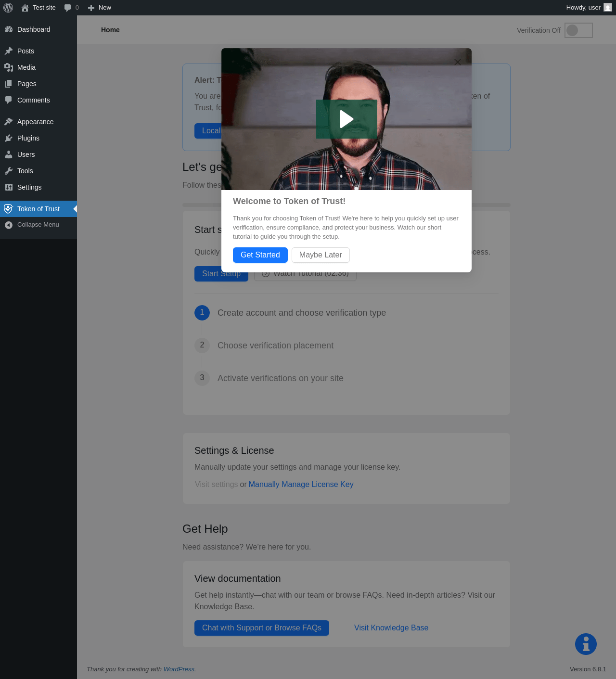616x679 pixels.
Task: Close the welcome dialog with the X
Action: click(458, 62)
